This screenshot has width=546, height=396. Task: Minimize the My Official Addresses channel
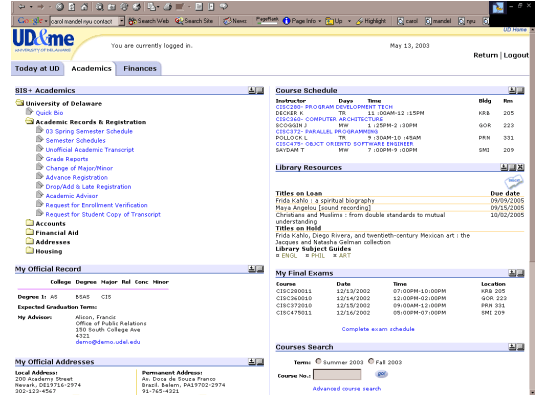coord(260,362)
